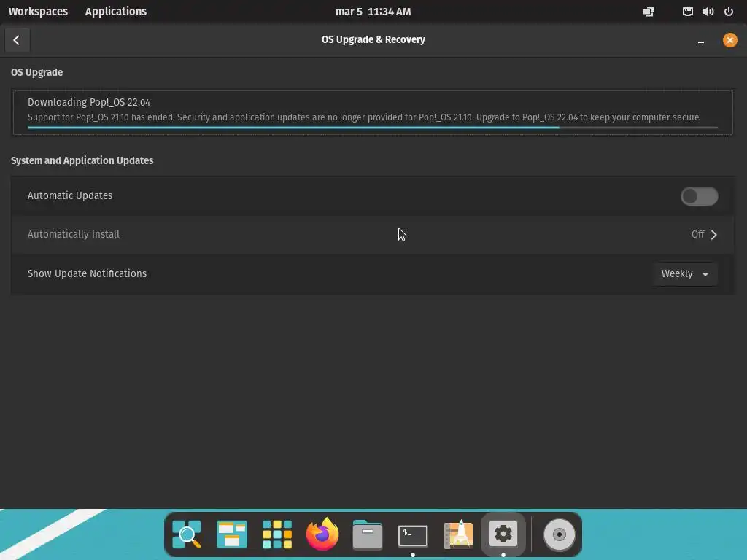Viewport: 747px width, 560px height.
Task: Enable the Automatic Updates switch
Action: pyautogui.click(x=699, y=196)
